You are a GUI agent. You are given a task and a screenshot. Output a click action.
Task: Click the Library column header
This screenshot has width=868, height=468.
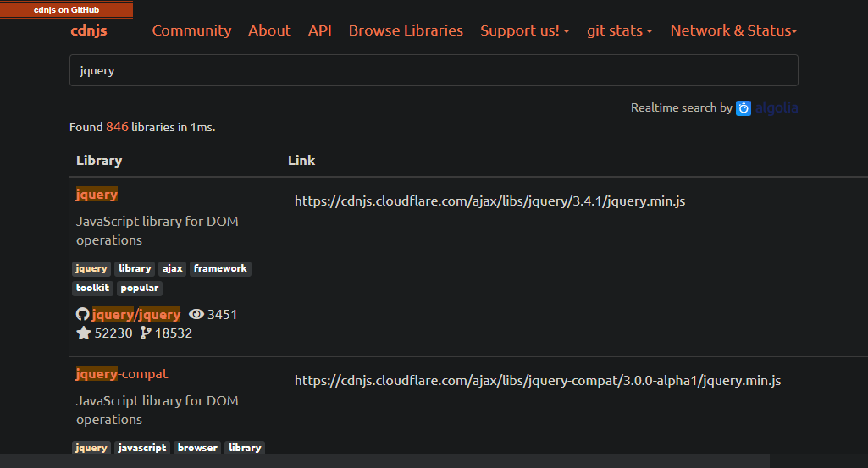click(99, 161)
